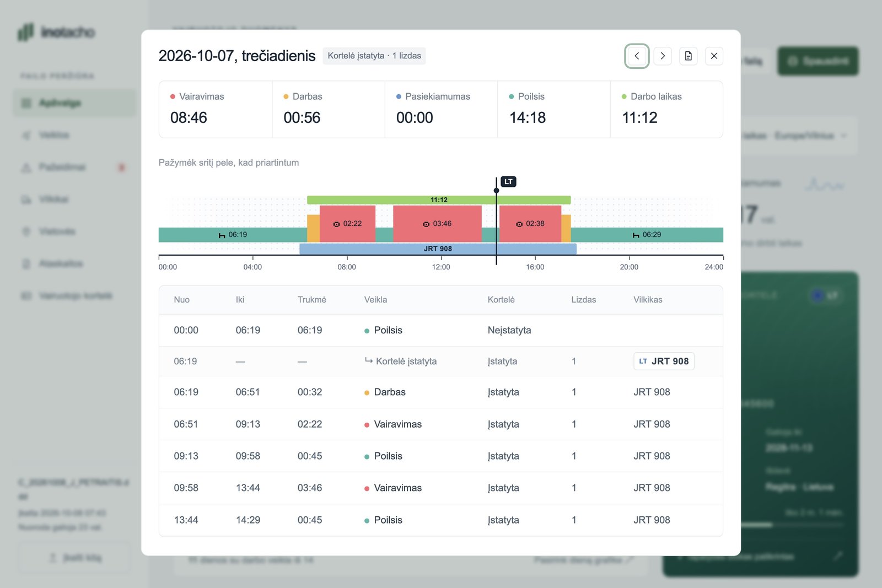Click the 12:00 timeline axis label
Screen dimensions: 882x588
pyautogui.click(x=441, y=267)
